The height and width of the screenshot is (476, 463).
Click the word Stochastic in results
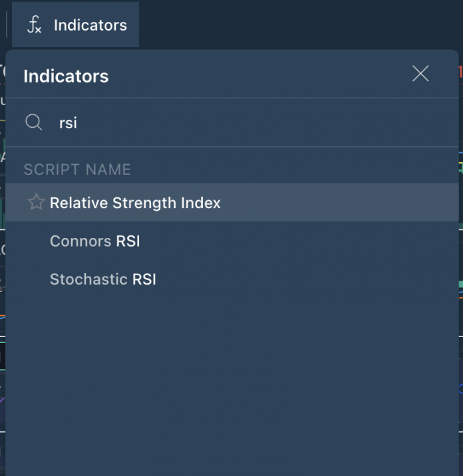88,279
